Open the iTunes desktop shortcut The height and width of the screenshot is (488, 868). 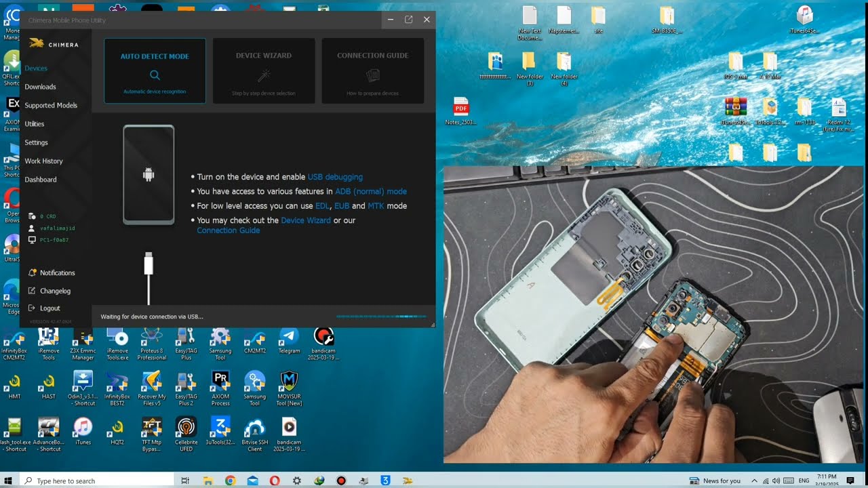[x=83, y=431]
